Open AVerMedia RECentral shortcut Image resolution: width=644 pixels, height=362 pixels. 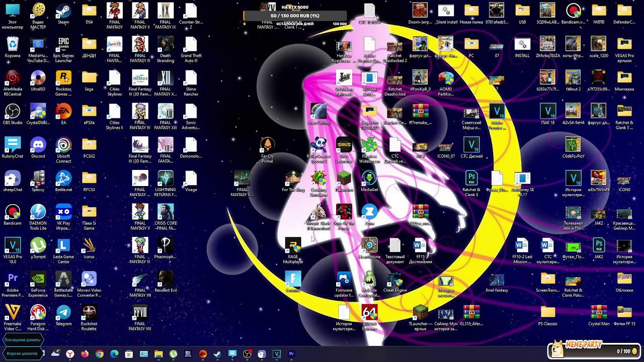pyautogui.click(x=13, y=83)
